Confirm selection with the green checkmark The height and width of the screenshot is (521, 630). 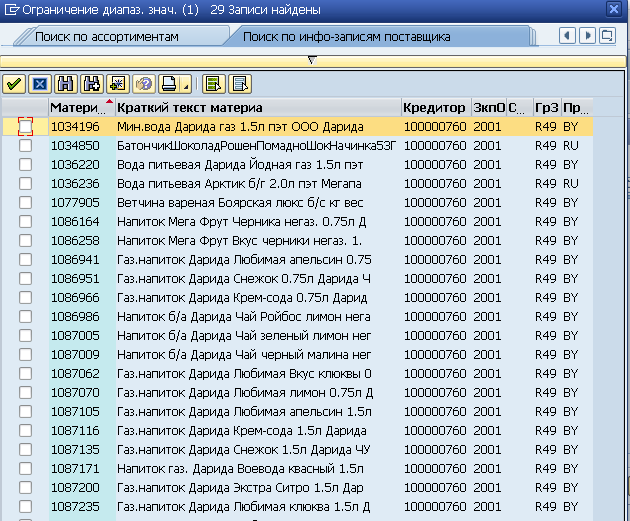pyautogui.click(x=14, y=84)
